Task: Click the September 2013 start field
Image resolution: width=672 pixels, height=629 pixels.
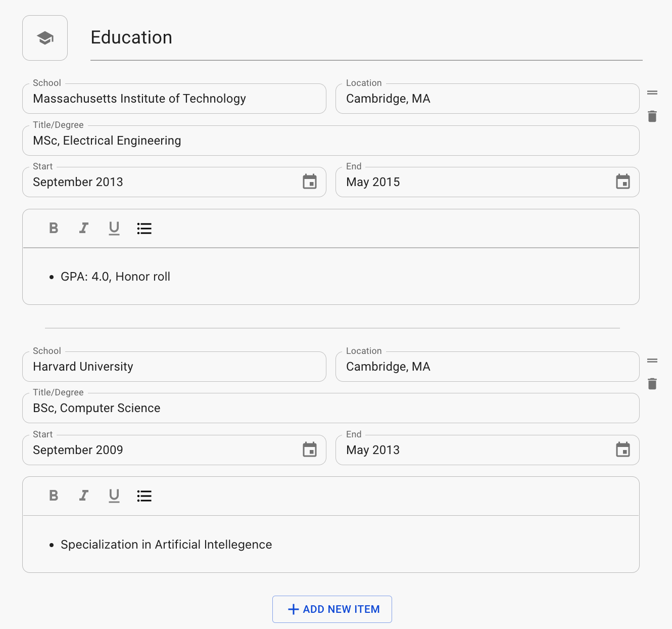Action: (174, 182)
